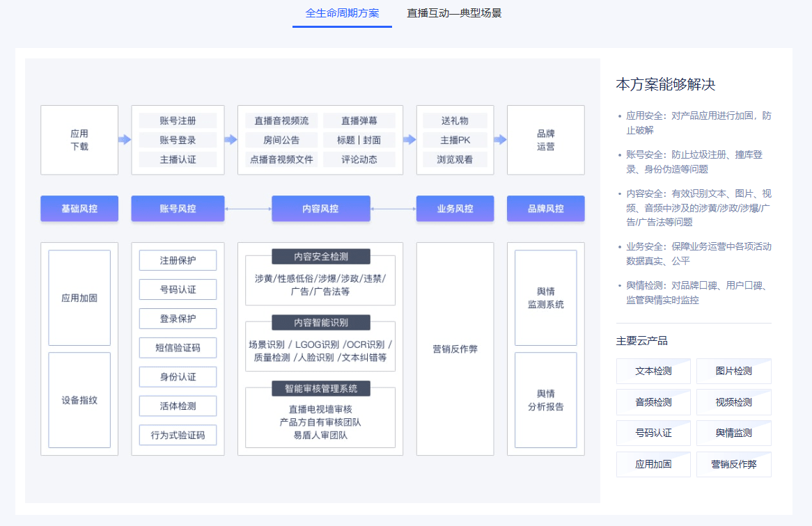
Task: Select the 内容风控 blue block
Action: (320, 209)
